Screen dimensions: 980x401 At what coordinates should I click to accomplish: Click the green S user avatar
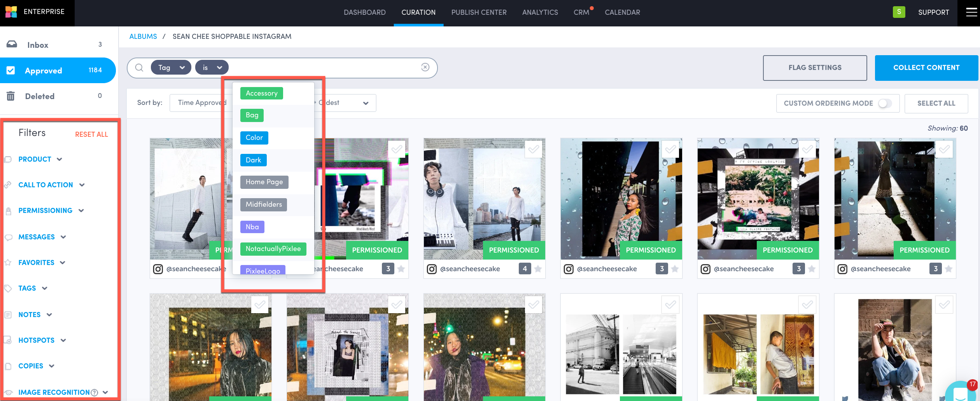tap(899, 12)
